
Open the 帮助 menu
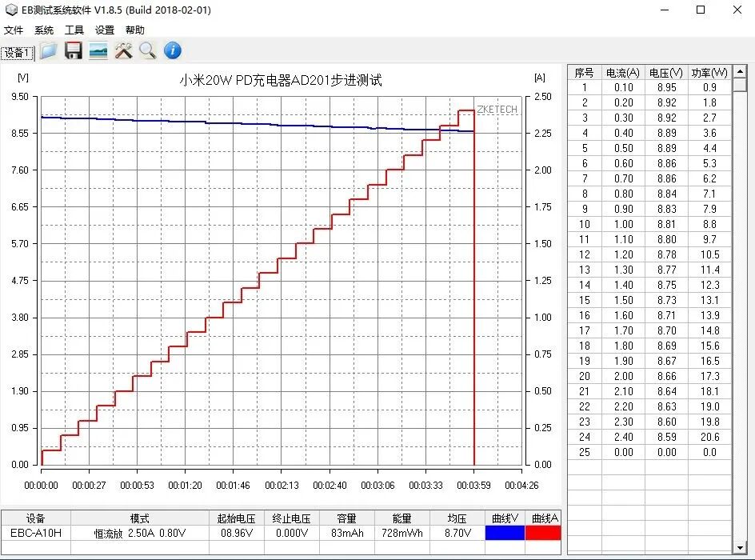pyautogui.click(x=135, y=30)
